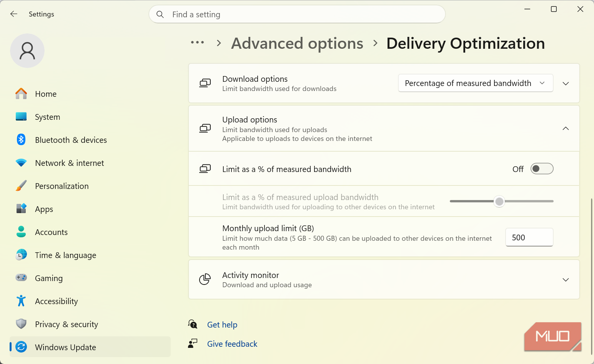Click the Apps icon in sidebar
Viewport: 594px width, 364px height.
pyautogui.click(x=21, y=208)
